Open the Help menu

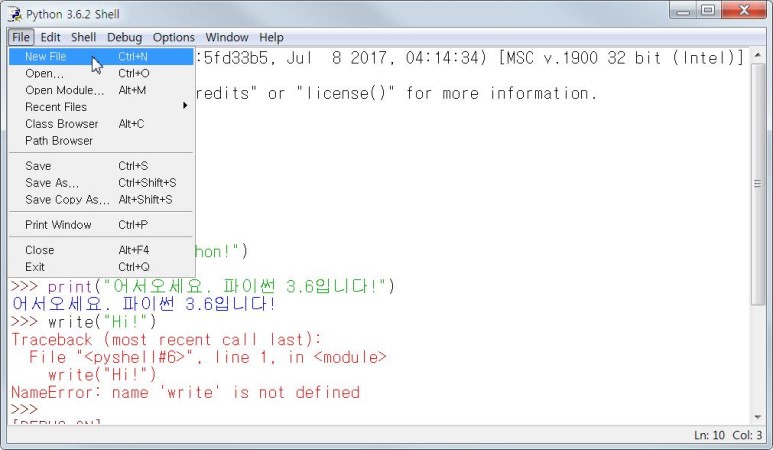click(271, 37)
